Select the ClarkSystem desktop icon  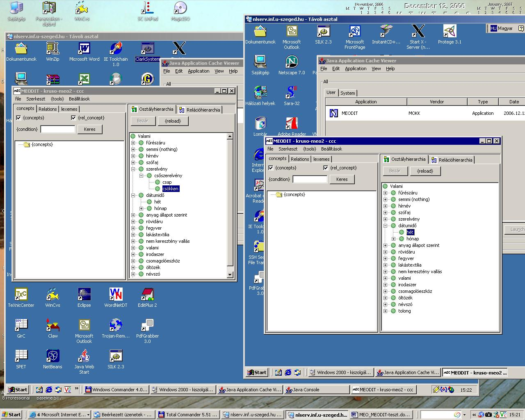[x=147, y=51]
